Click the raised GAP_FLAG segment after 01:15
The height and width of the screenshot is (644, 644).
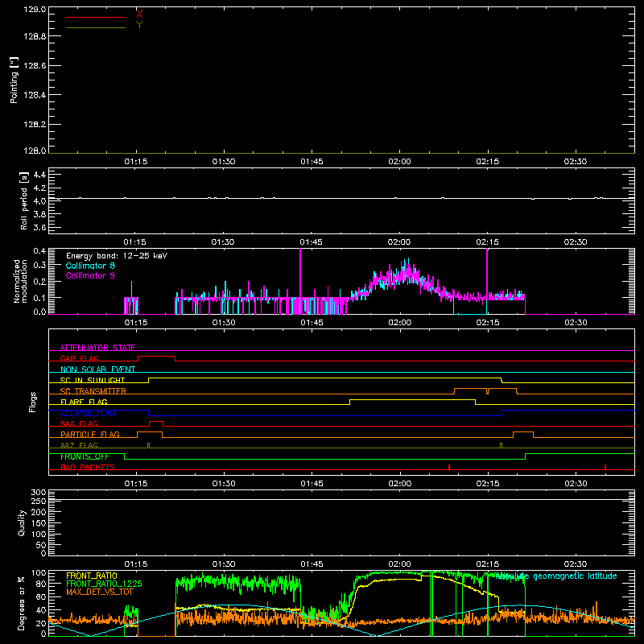156,356
